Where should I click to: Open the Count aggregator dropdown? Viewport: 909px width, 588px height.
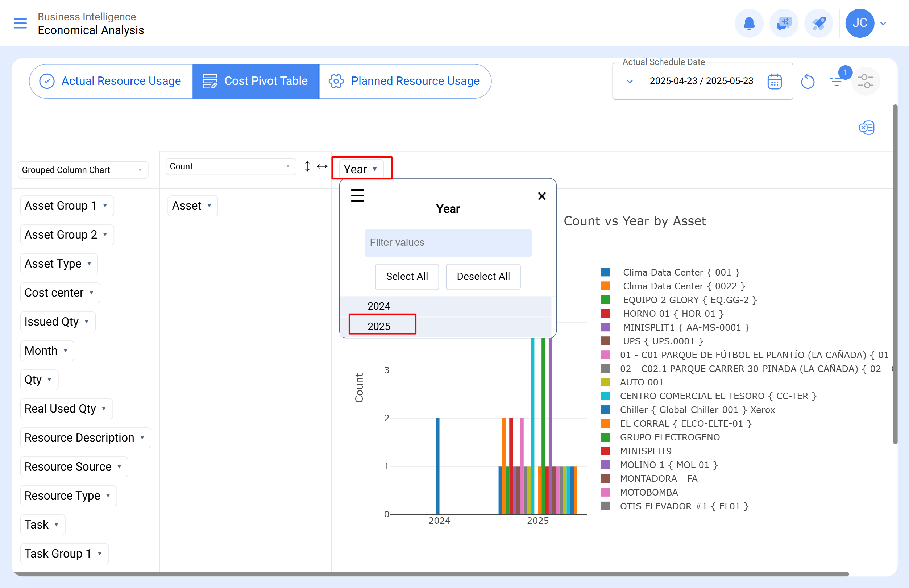click(x=231, y=166)
